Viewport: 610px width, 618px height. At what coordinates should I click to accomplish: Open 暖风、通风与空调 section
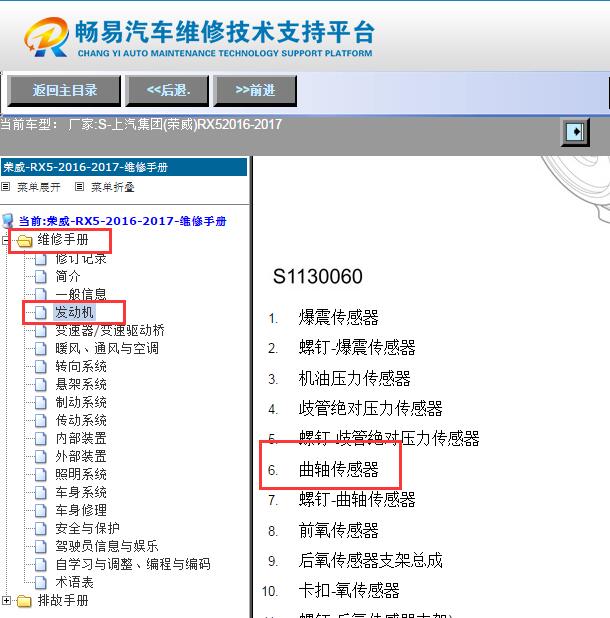click(107, 348)
